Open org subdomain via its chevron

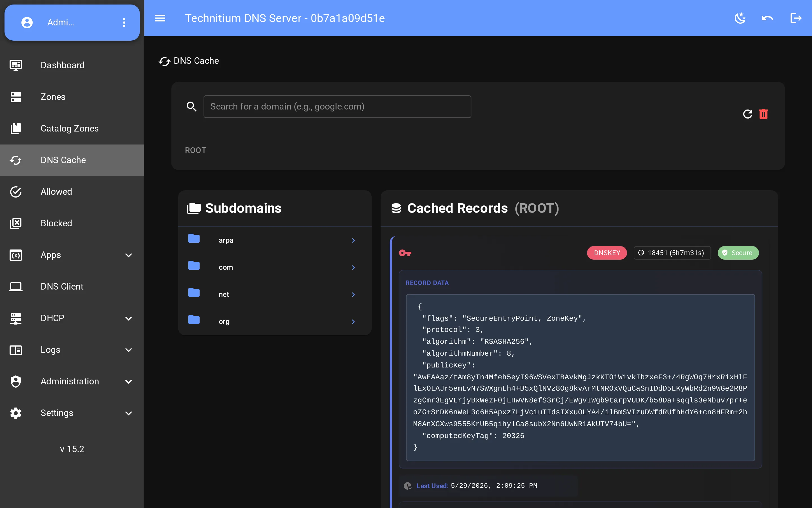[x=353, y=321]
